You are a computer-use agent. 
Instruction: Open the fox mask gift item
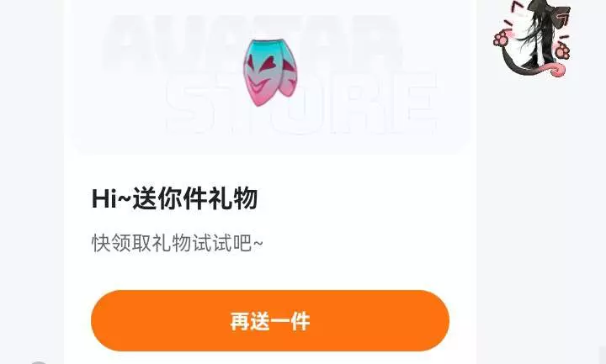click(270, 72)
